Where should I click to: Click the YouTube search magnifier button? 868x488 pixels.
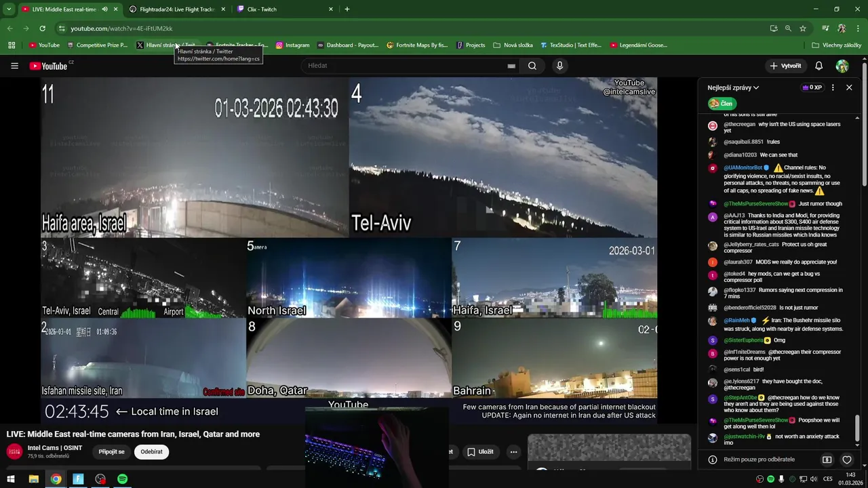532,66
